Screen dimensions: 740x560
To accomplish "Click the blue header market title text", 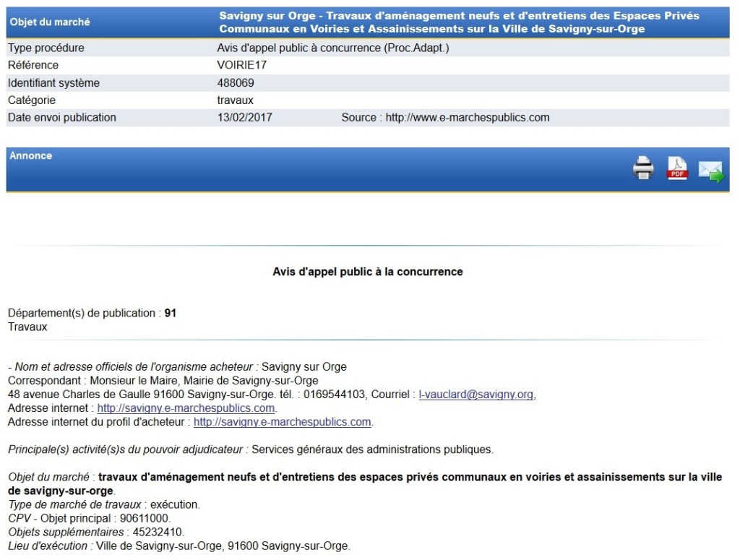I will click(x=460, y=22).
